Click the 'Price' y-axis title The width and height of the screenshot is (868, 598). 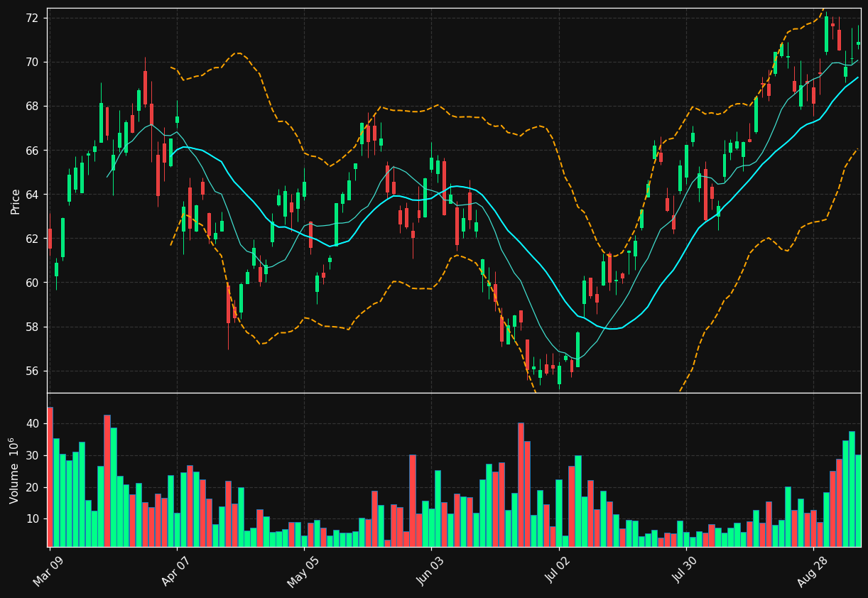tap(15, 201)
